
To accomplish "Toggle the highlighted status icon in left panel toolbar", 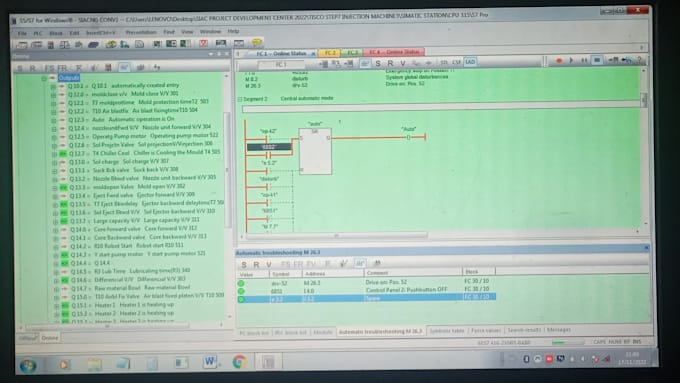I will point(124,67).
